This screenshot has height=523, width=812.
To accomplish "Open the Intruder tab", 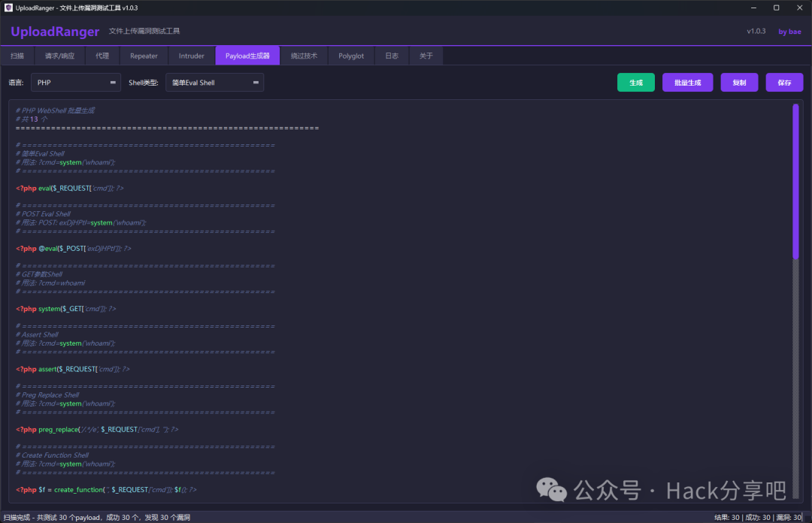I will pyautogui.click(x=192, y=56).
